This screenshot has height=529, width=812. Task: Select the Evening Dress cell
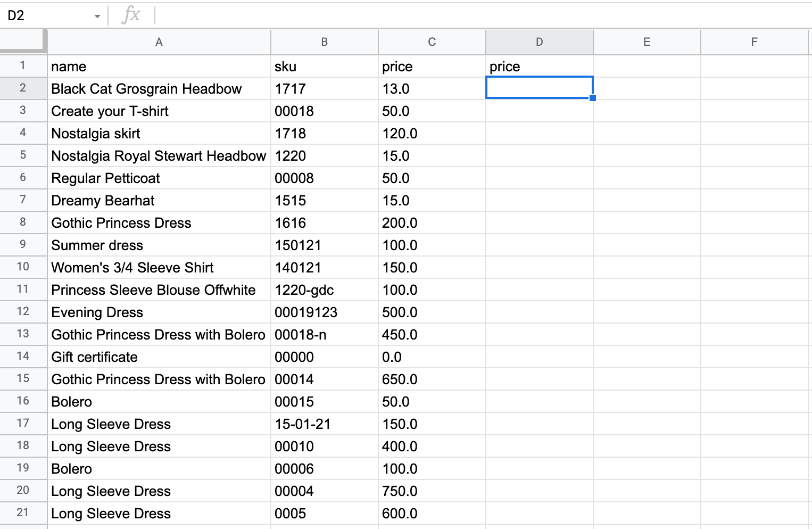click(x=159, y=312)
